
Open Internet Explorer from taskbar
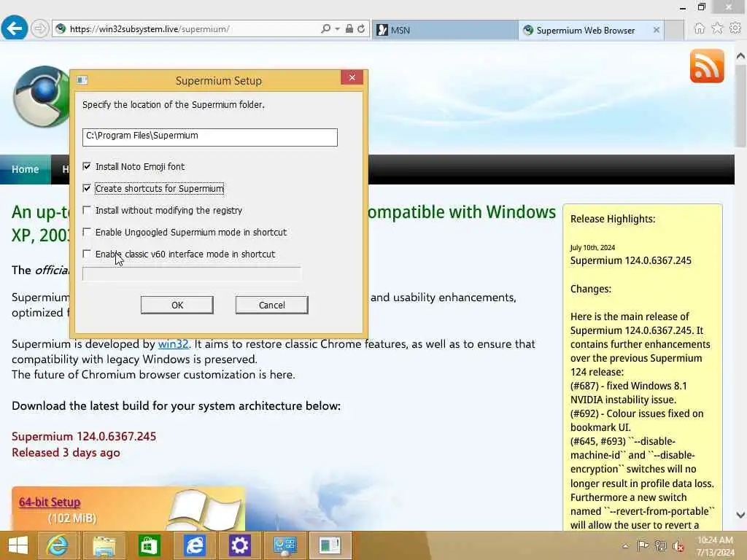57,545
